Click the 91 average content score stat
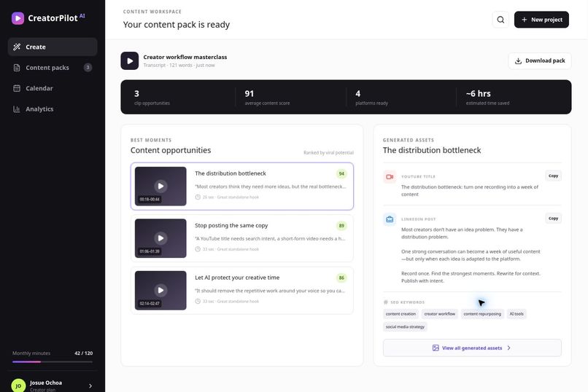The image size is (588, 392). click(267, 97)
